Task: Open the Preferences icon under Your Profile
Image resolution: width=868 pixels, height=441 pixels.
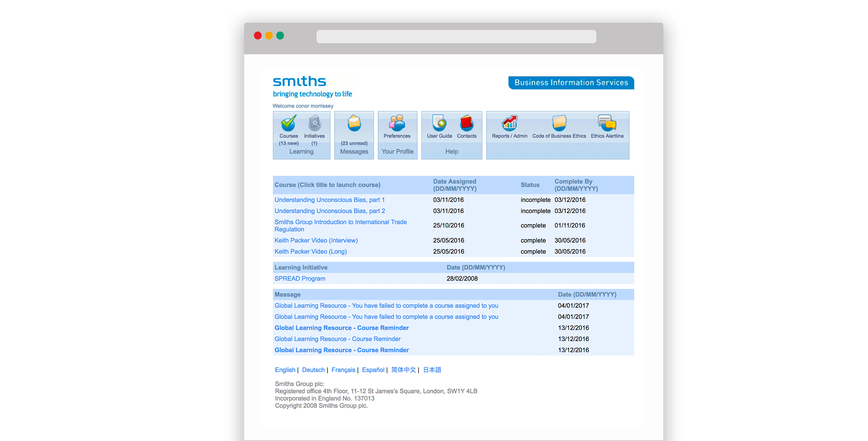Action: click(397, 125)
